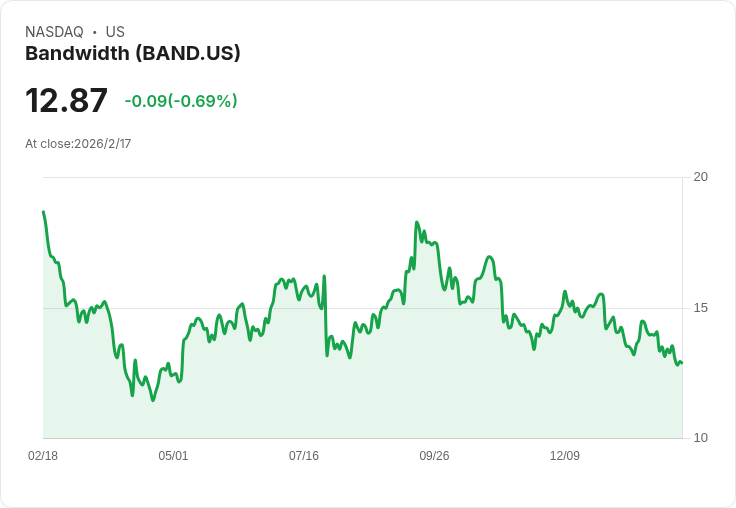
Task: Click the 05/01 date axis label
Action: pos(173,455)
